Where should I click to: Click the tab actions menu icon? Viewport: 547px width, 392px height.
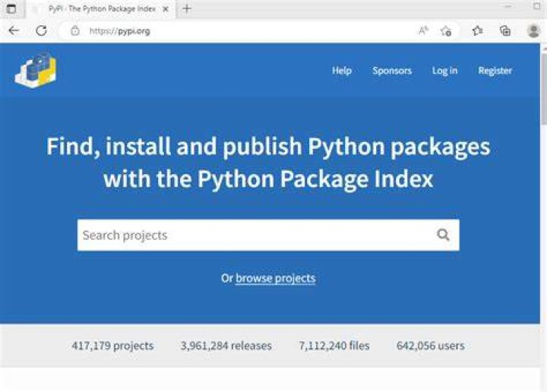pyautogui.click(x=11, y=8)
